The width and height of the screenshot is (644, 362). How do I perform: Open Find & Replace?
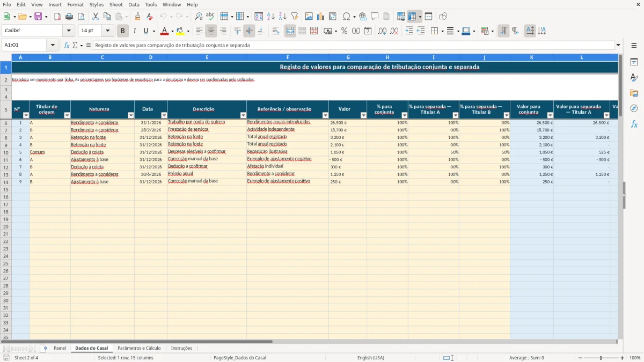199,17
